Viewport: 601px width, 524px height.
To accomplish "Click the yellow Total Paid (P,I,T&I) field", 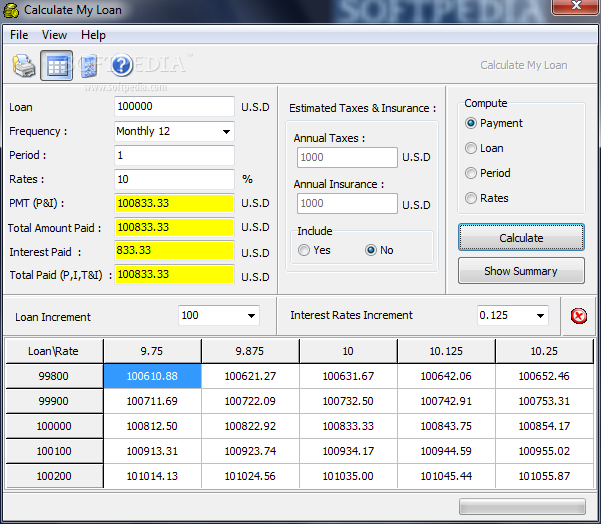I will pos(174,274).
